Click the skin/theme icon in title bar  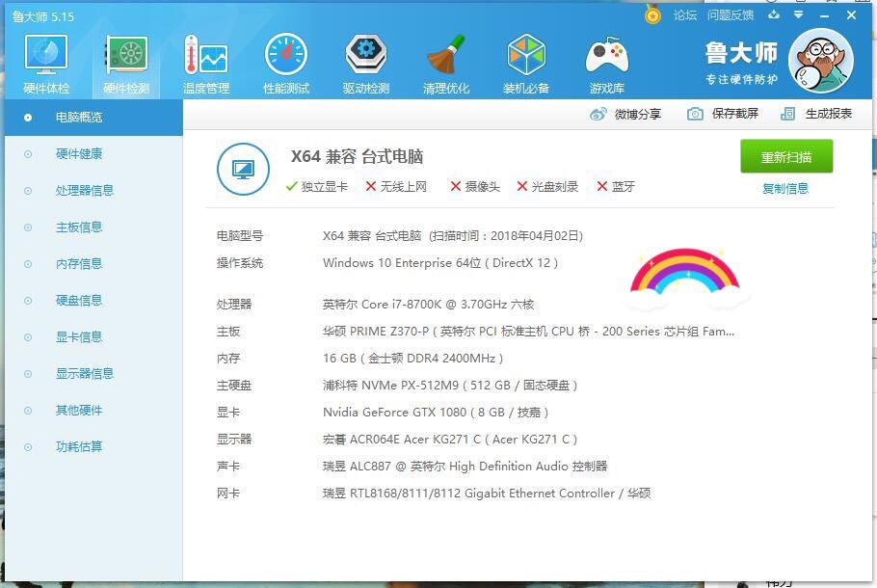tap(774, 14)
